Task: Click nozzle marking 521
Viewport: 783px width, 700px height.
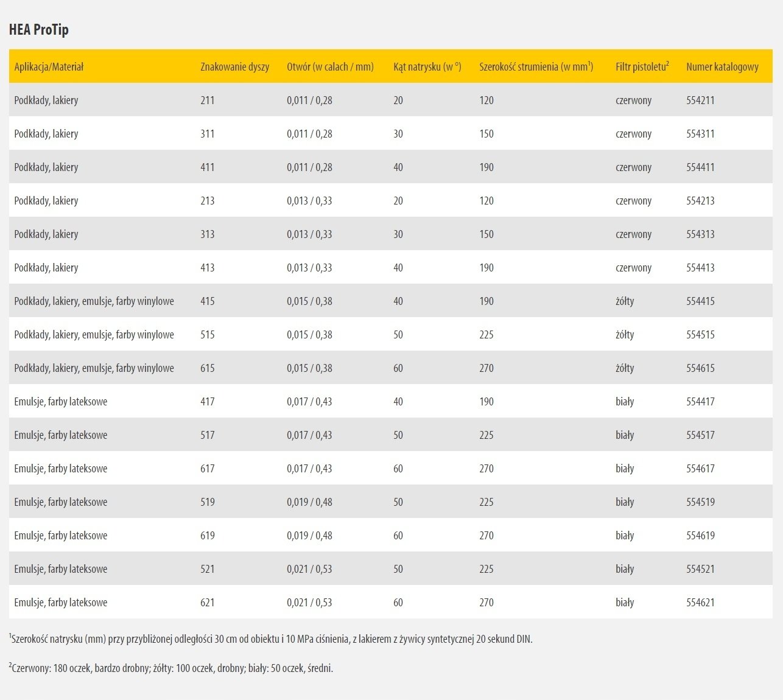Action: click(x=208, y=569)
